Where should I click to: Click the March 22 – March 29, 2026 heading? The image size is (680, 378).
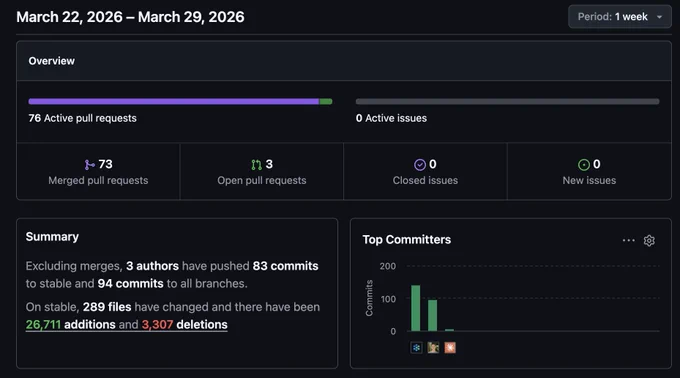click(130, 17)
